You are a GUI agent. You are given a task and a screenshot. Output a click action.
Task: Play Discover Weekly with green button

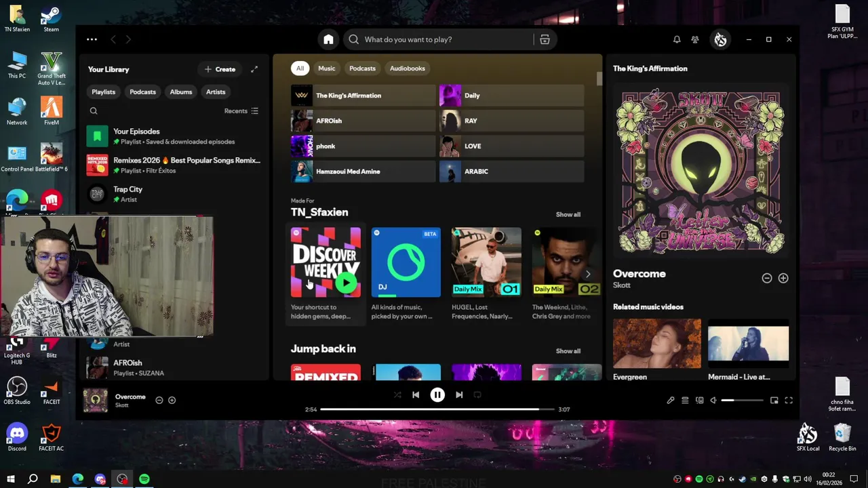[347, 283]
